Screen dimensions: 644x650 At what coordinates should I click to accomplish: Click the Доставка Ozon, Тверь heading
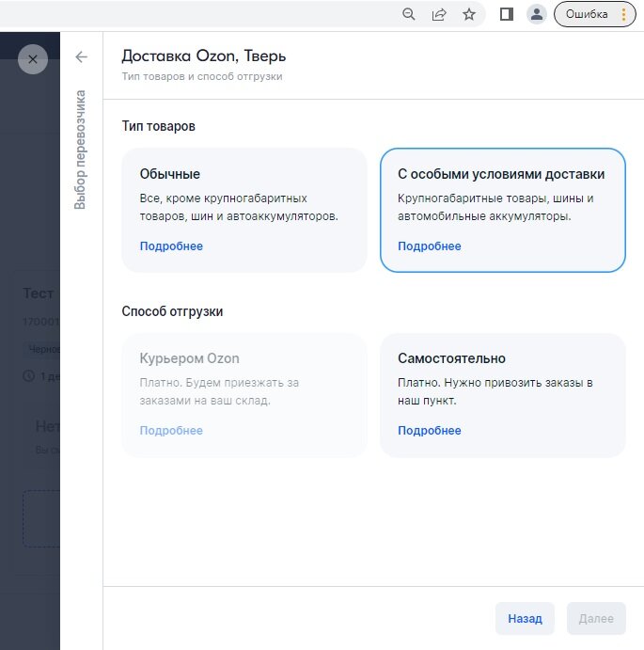click(203, 55)
